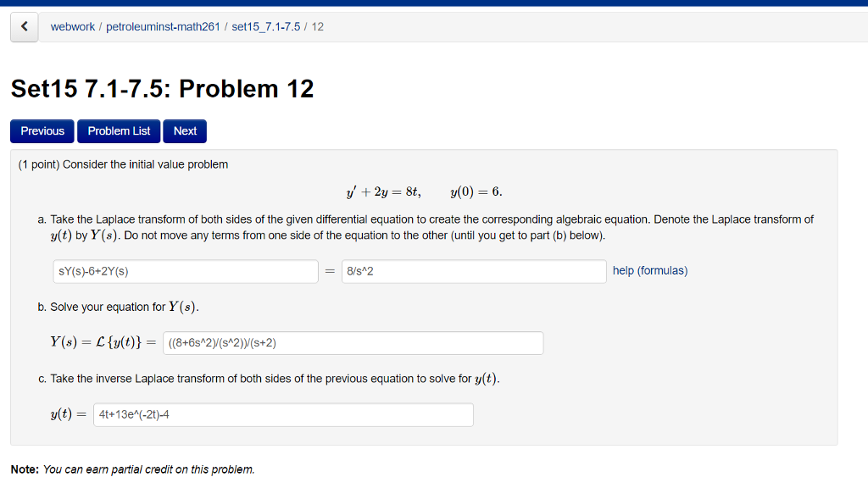Edit the Y(s) solution box
868x488 pixels.
353,343
